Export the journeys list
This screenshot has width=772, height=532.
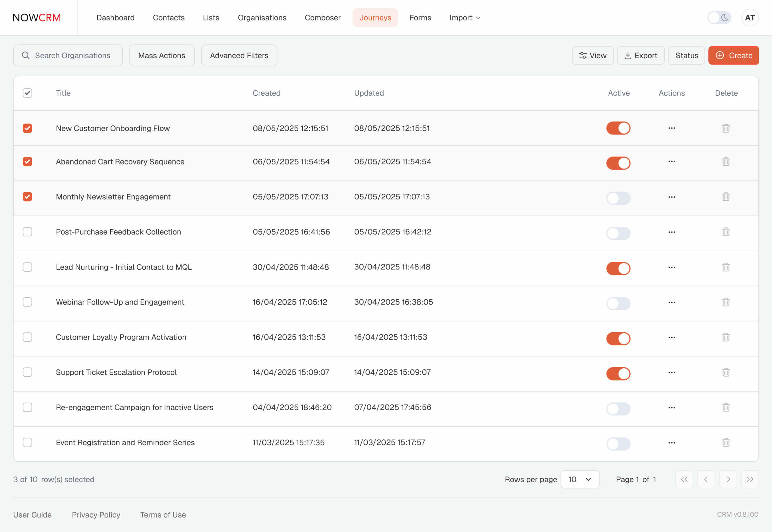click(641, 55)
